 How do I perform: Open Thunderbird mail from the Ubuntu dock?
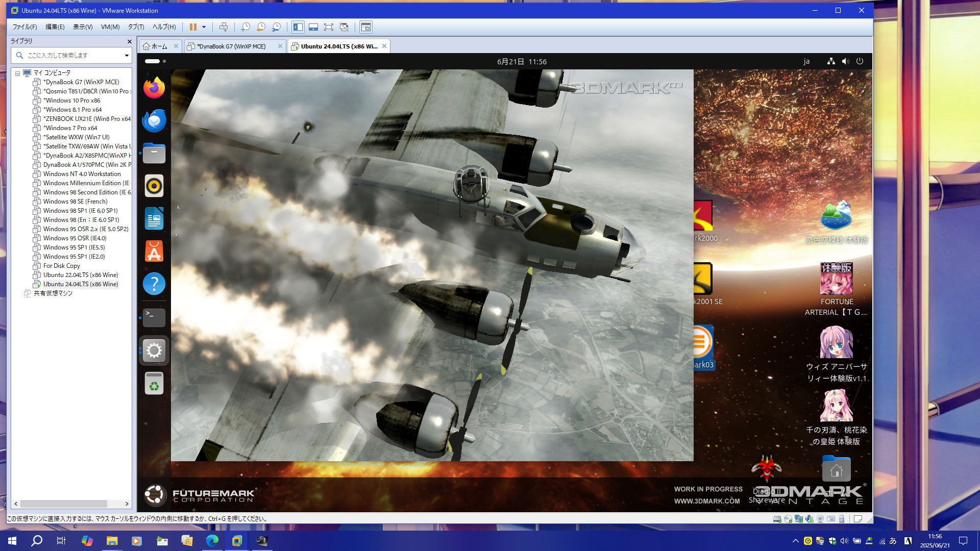pos(154,121)
